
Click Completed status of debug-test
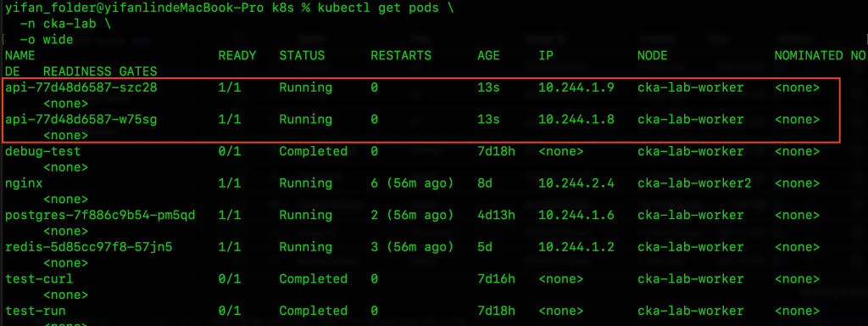coord(313,151)
